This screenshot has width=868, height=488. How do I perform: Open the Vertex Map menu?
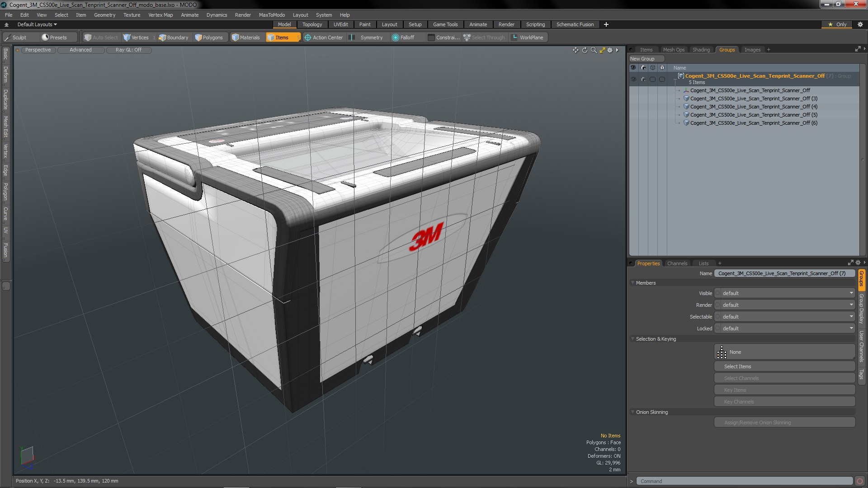pyautogui.click(x=160, y=15)
